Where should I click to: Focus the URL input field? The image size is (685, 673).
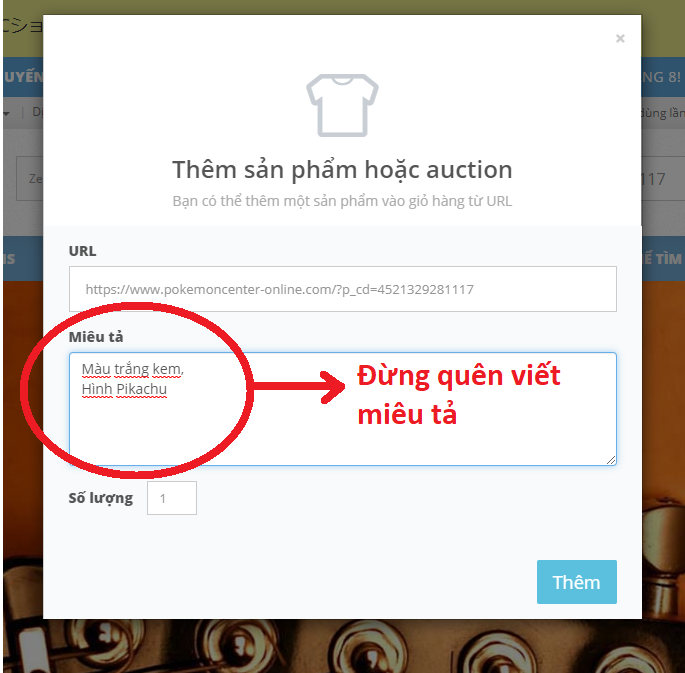(x=342, y=289)
